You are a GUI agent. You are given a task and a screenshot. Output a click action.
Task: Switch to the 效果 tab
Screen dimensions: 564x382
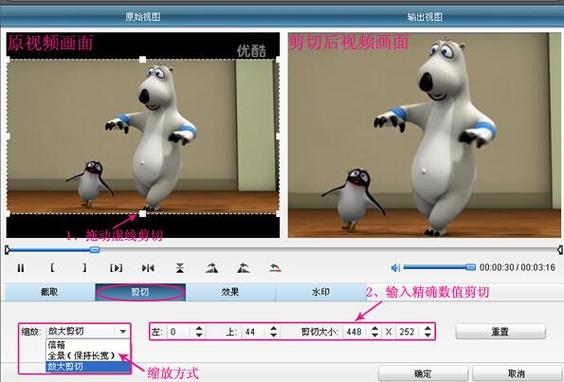coord(231,292)
